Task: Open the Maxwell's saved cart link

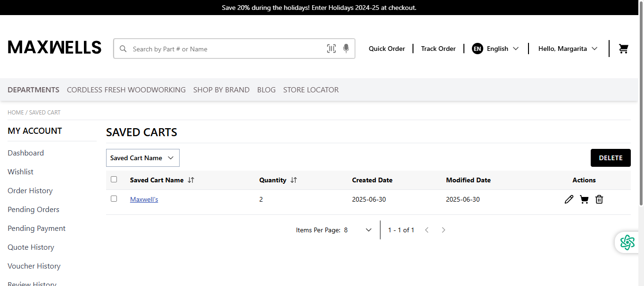Action: 144,199
